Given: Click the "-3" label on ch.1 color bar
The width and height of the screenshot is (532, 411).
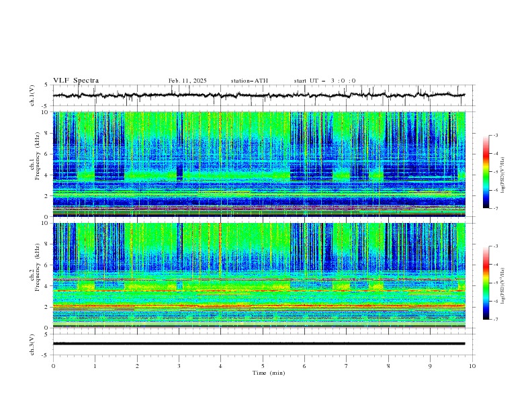Looking at the screenshot, I should pyautogui.click(x=495, y=135).
